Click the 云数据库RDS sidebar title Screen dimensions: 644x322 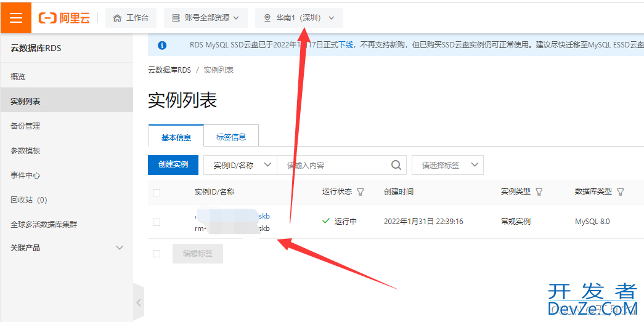point(36,49)
